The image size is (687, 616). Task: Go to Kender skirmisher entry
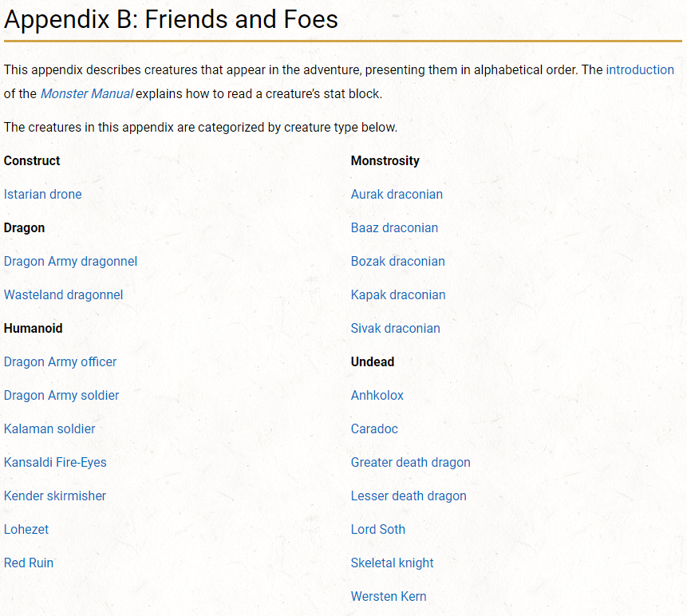point(55,496)
